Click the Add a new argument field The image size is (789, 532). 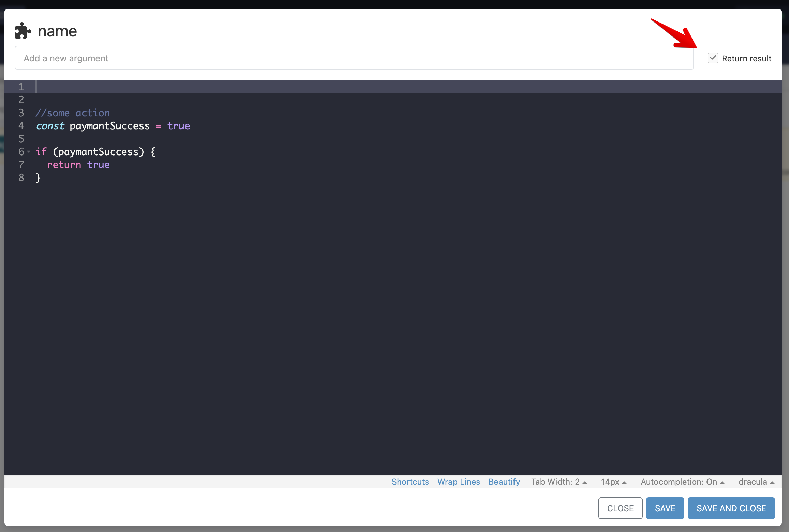(354, 58)
